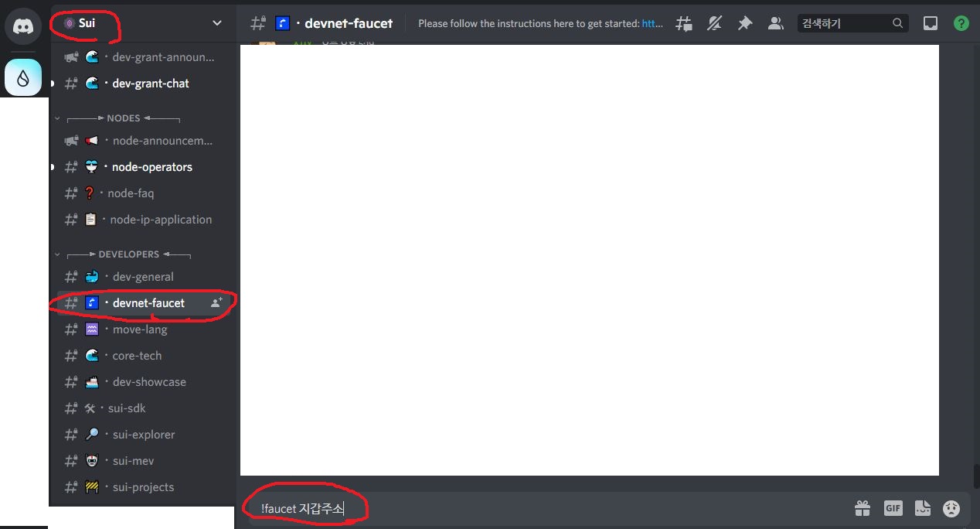
Task: Click the magnifier emoji on sui-explorer
Action: (x=92, y=435)
